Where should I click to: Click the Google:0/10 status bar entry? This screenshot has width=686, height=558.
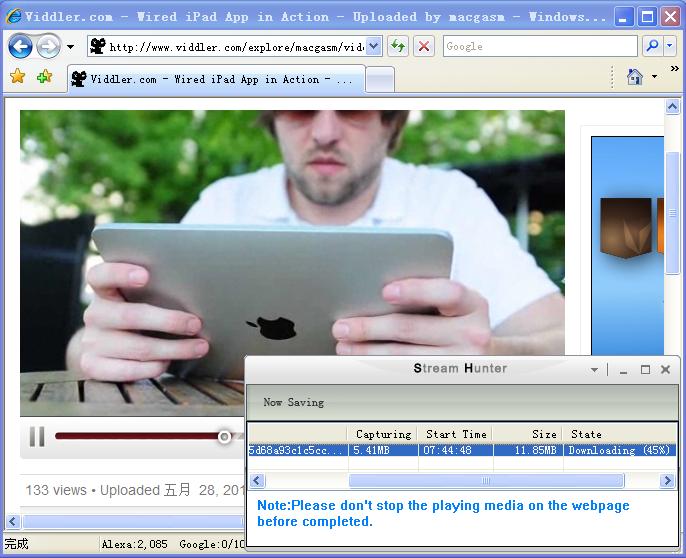[212, 544]
